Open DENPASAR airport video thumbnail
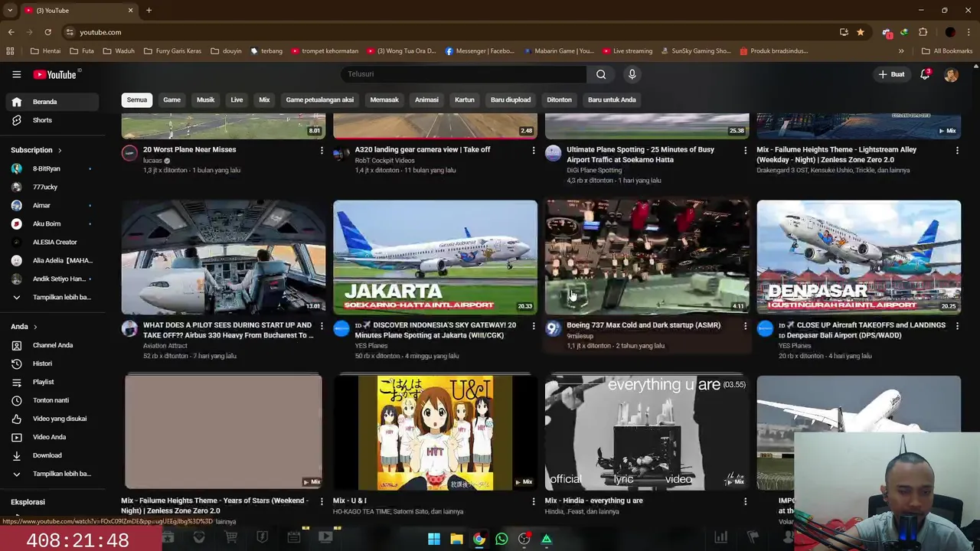The image size is (980, 551). coord(858,257)
